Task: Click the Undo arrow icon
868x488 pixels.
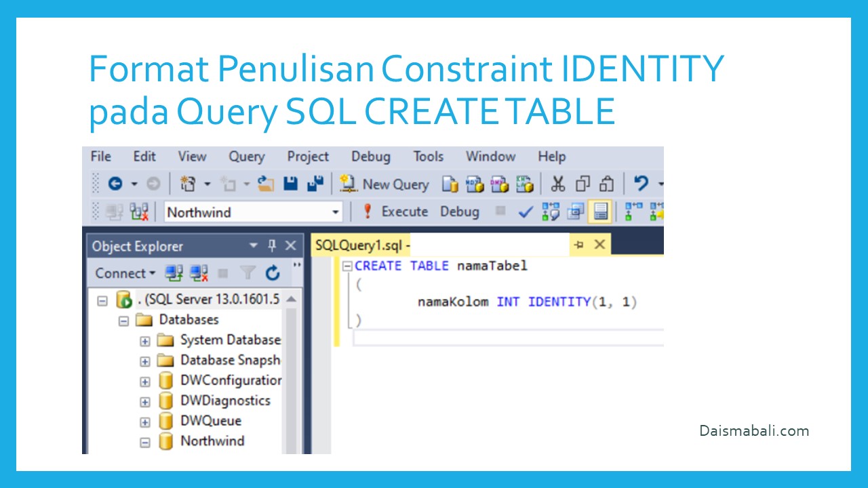Action: click(641, 184)
